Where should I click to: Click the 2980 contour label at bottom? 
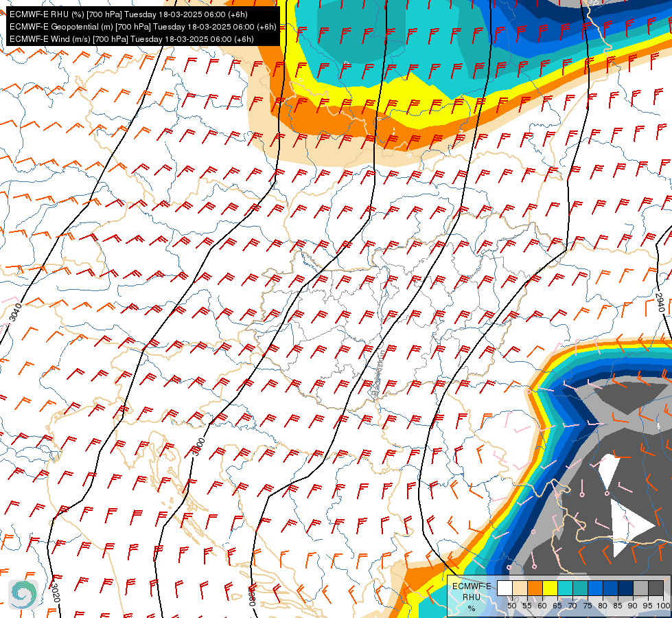[252, 596]
